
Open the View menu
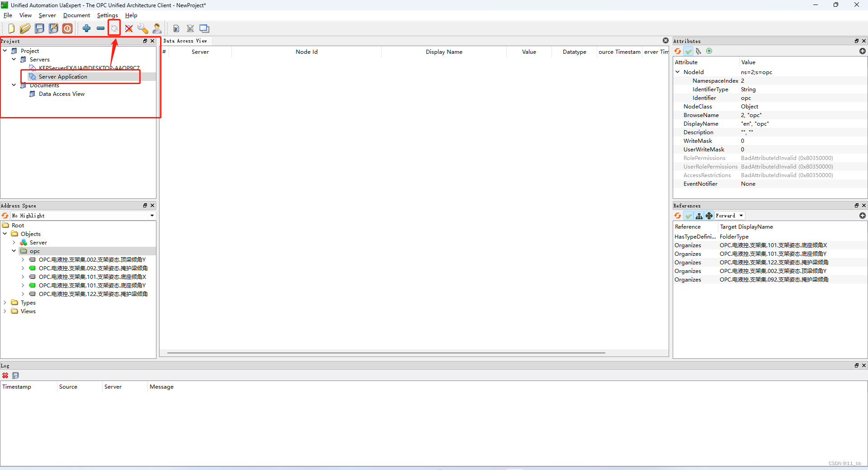(x=26, y=15)
